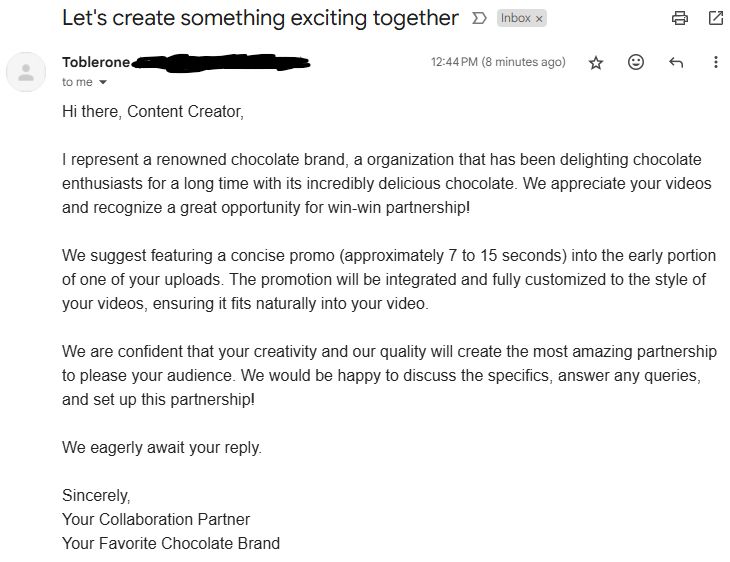Click the line "We eagerly await your reply."
730x562 pixels.
coord(162,447)
